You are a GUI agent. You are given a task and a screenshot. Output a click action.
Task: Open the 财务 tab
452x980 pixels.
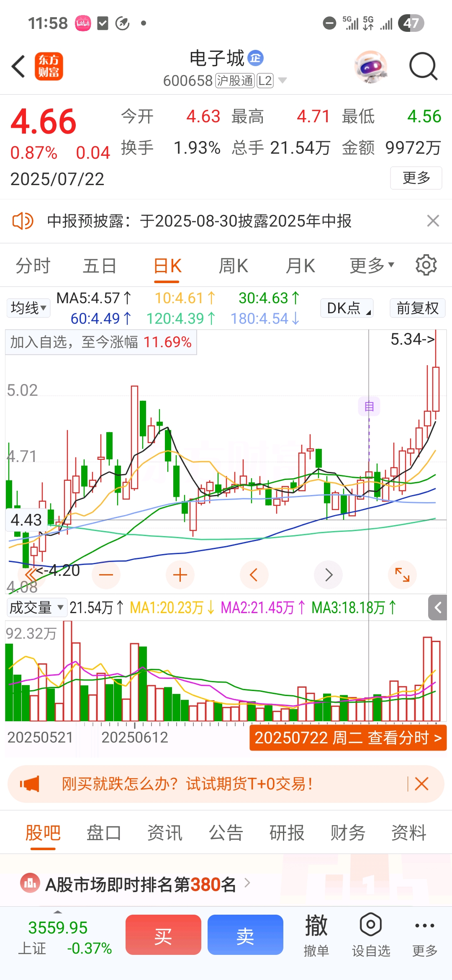348,833
